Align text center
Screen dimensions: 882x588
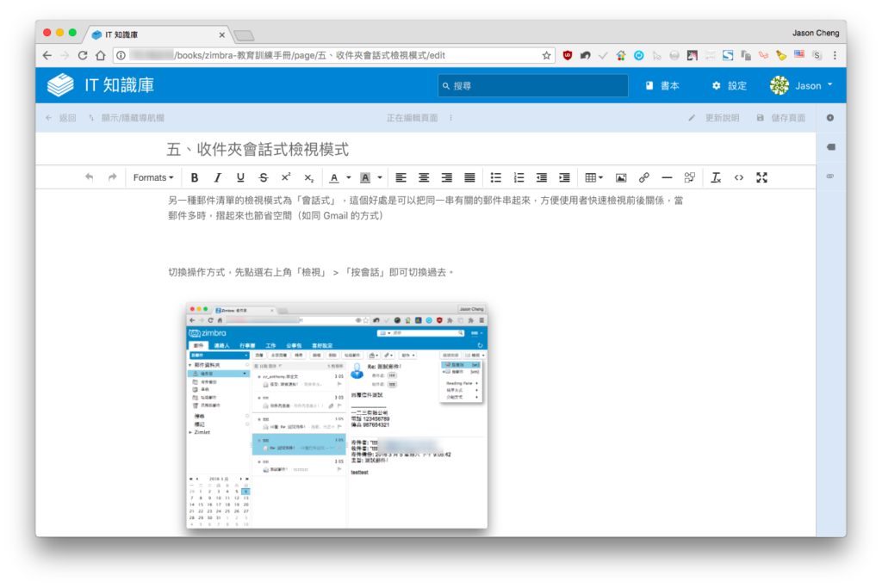point(424,177)
